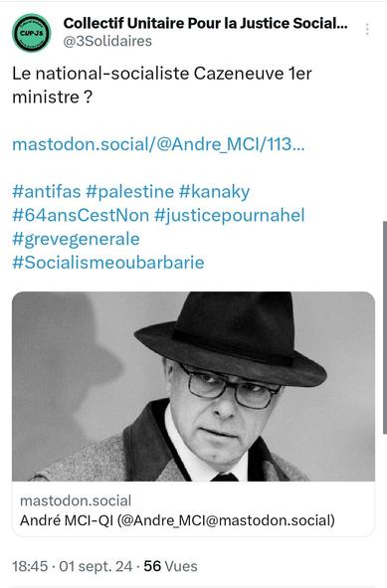
Task: Click the 18:45 timestamp
Action: click(x=30, y=566)
